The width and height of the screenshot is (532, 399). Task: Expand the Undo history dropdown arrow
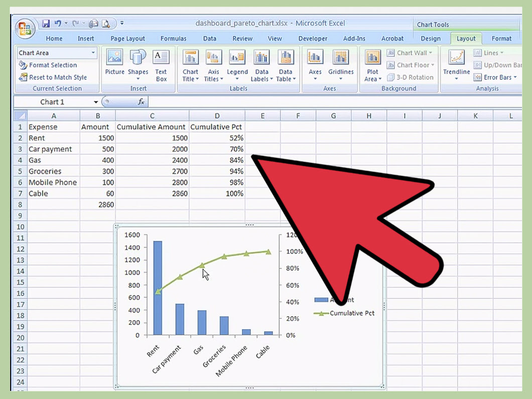(66, 24)
